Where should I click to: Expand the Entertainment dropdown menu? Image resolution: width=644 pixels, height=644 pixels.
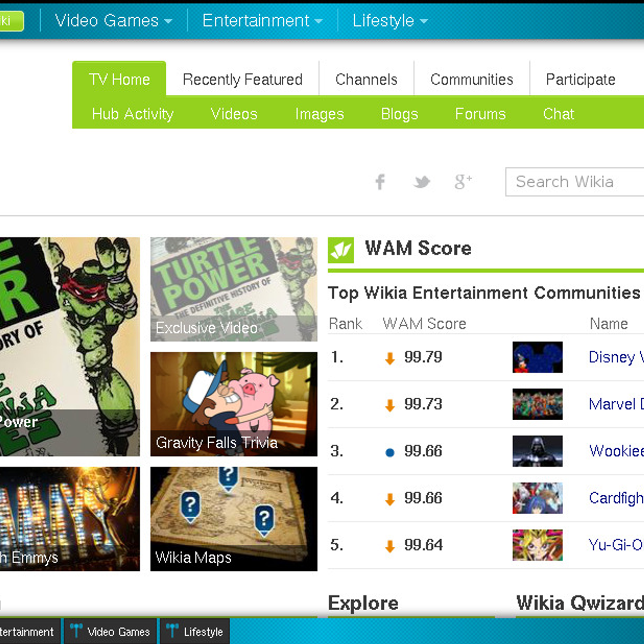coord(262,21)
